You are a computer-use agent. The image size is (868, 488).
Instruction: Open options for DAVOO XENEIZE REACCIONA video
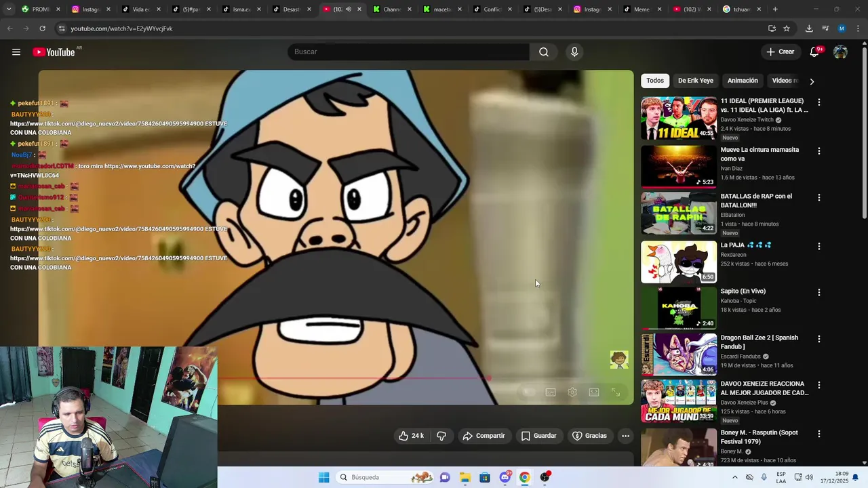[818, 385]
